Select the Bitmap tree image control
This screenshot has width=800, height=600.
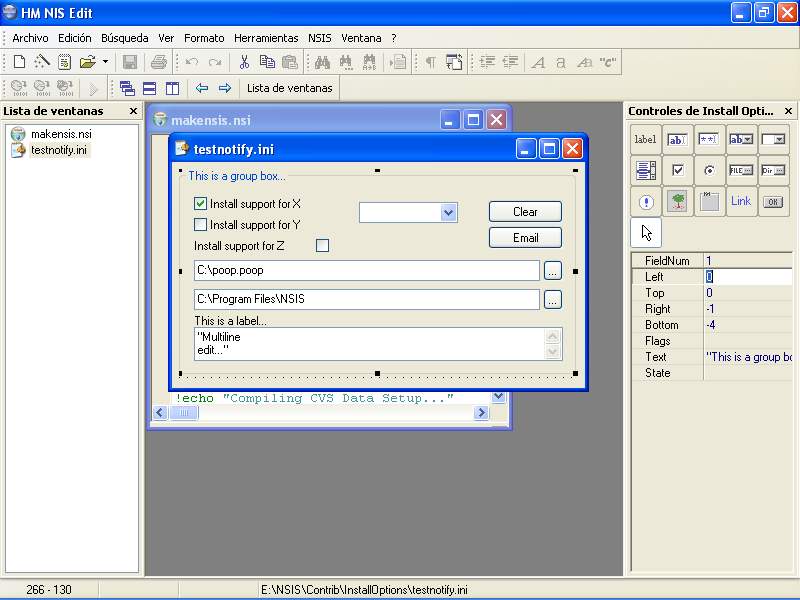pos(677,202)
